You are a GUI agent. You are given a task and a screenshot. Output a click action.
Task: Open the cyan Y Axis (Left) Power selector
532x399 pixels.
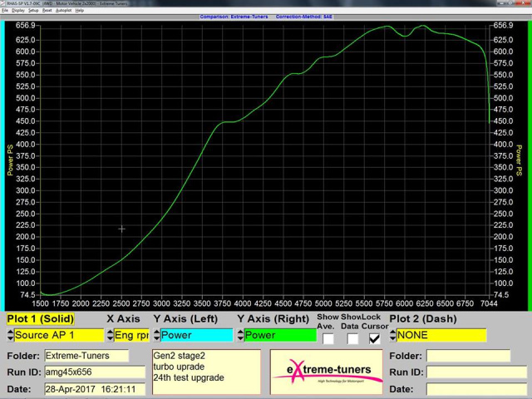click(x=196, y=336)
